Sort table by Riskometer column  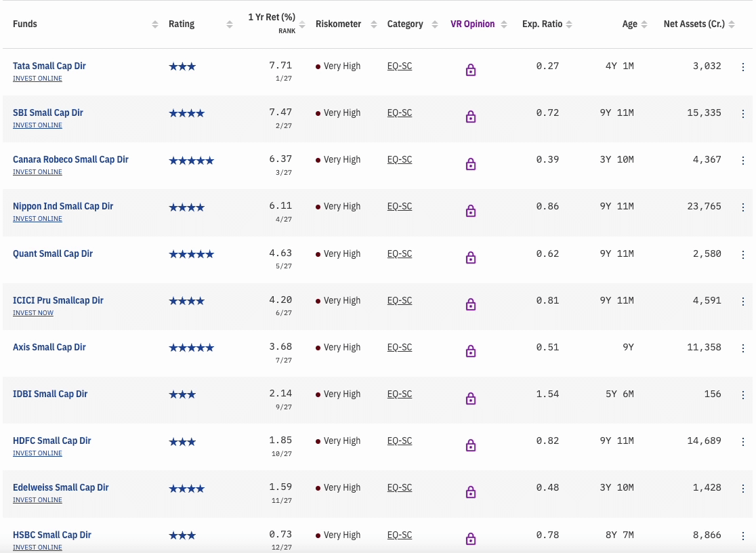coord(374,24)
